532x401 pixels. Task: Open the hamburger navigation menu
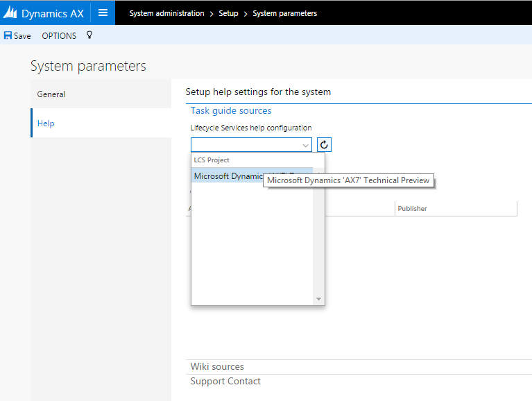point(103,13)
